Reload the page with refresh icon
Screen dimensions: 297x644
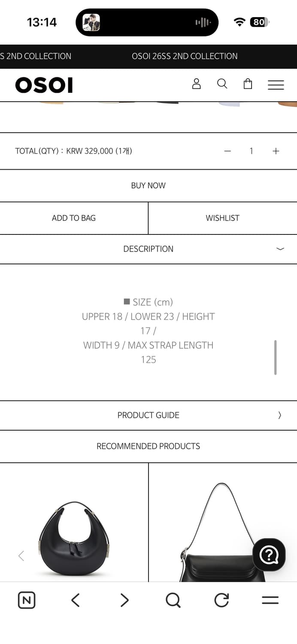221,600
